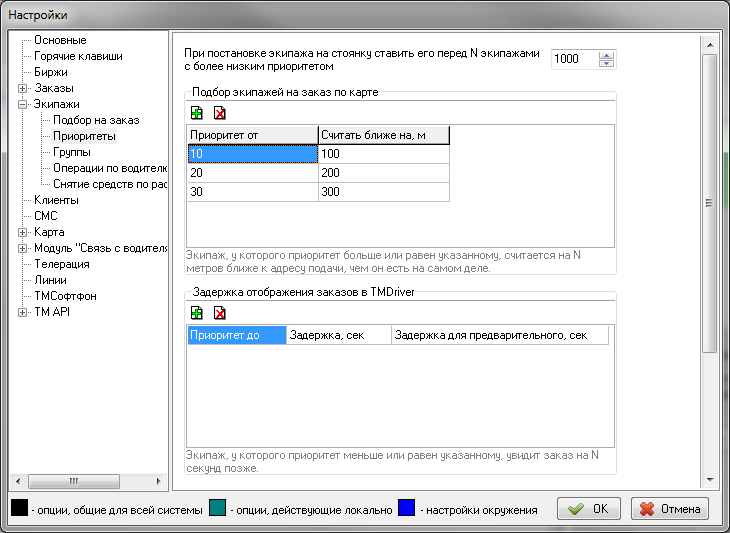This screenshot has height=533, width=730.
Task: Select the cell with priority value 20
Action: coord(252,172)
